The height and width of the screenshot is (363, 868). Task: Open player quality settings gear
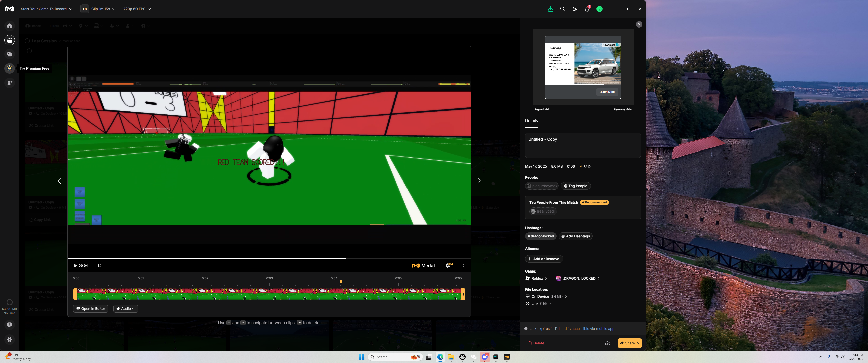(x=448, y=266)
